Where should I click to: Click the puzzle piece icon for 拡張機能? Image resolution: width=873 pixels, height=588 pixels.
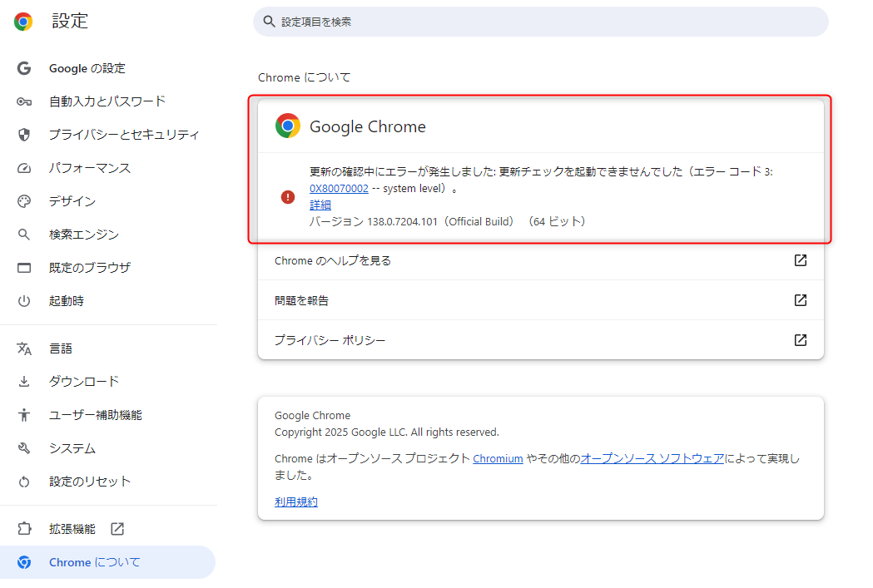coord(24,528)
